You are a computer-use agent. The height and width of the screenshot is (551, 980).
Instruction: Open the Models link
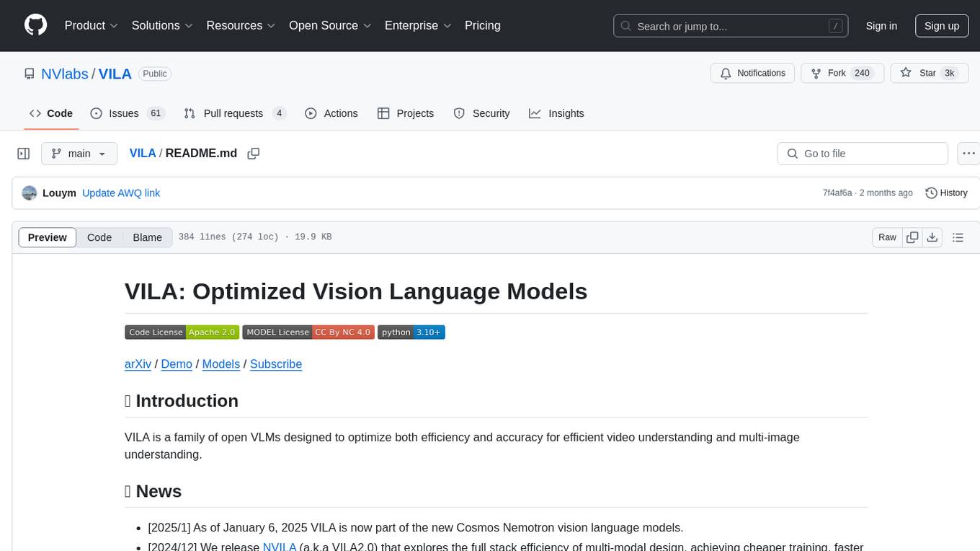tap(221, 364)
